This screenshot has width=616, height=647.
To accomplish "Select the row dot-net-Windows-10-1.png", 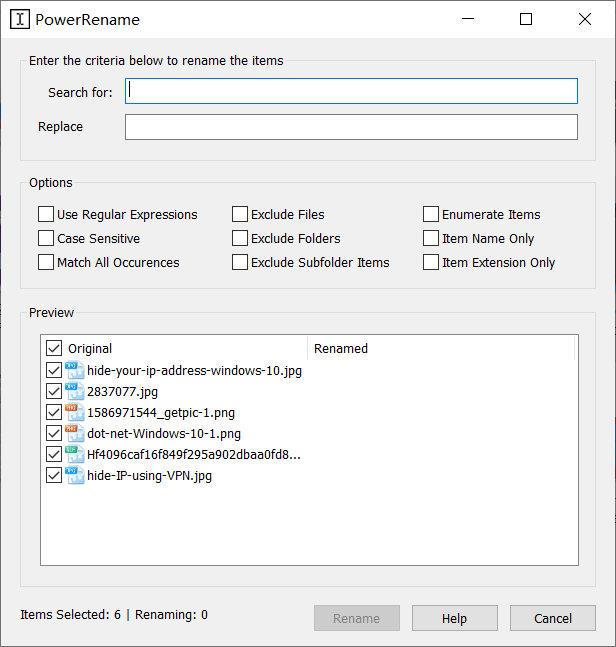I will [x=164, y=434].
